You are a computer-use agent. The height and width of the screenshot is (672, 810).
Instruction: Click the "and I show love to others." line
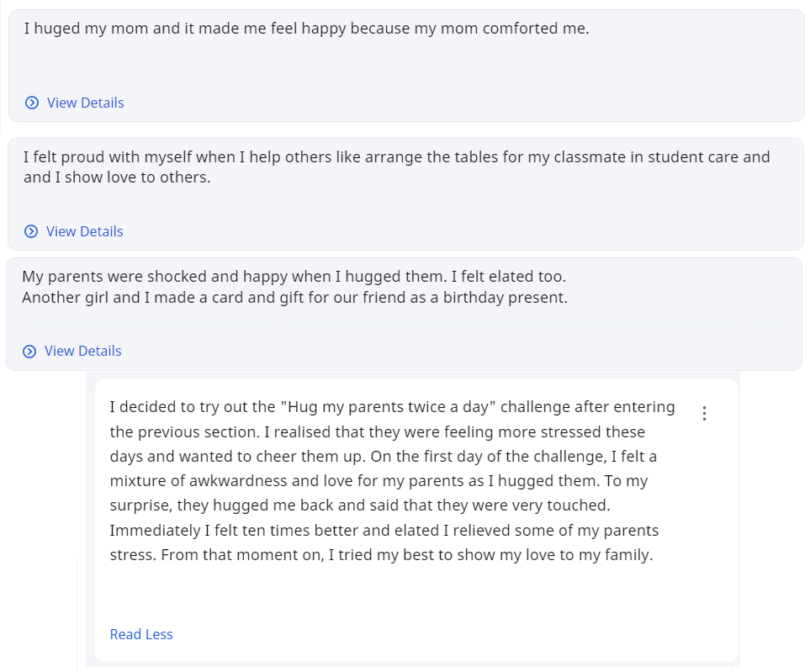point(117,177)
